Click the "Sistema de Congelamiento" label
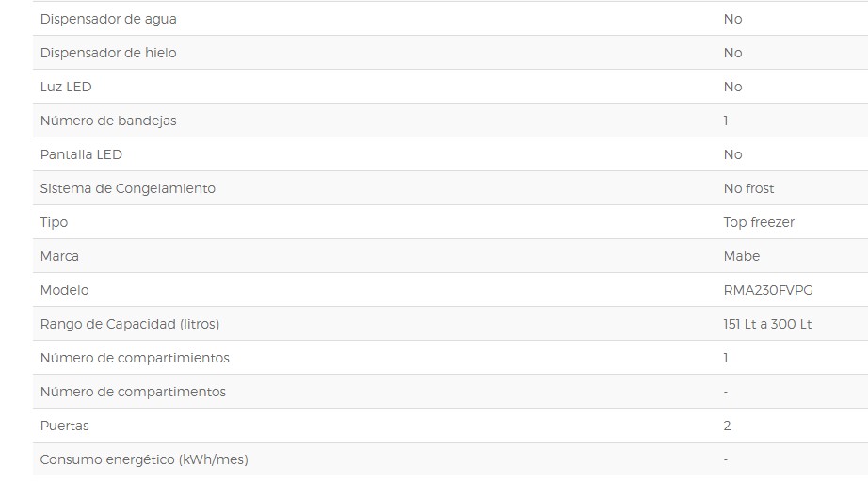The width and height of the screenshot is (868, 483). pos(128,188)
